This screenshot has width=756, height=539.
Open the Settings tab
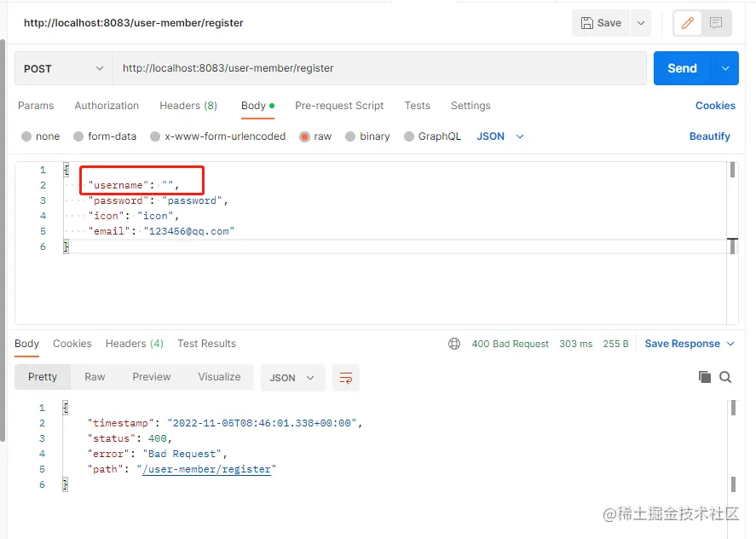click(x=470, y=106)
